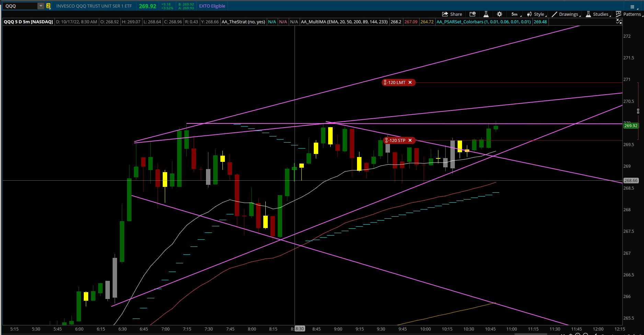
Task: Click the 10:45 time axis label
Action: (490, 329)
